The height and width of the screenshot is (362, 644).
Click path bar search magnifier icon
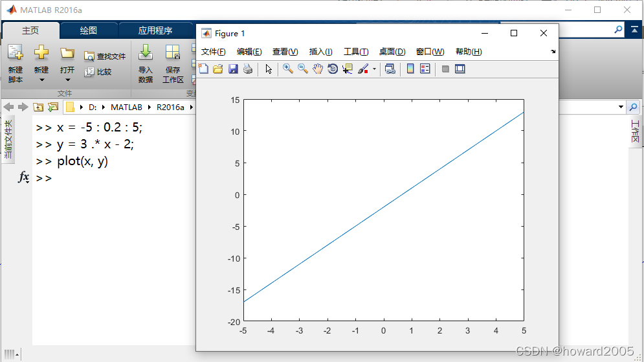click(x=634, y=107)
